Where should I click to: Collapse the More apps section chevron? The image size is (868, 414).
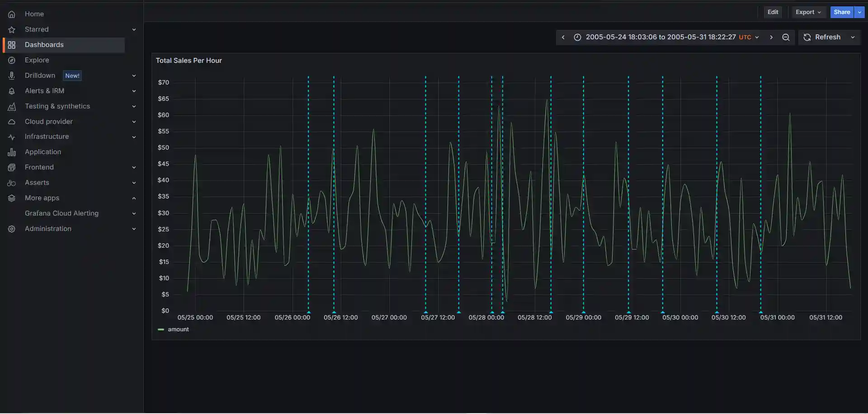[134, 198]
